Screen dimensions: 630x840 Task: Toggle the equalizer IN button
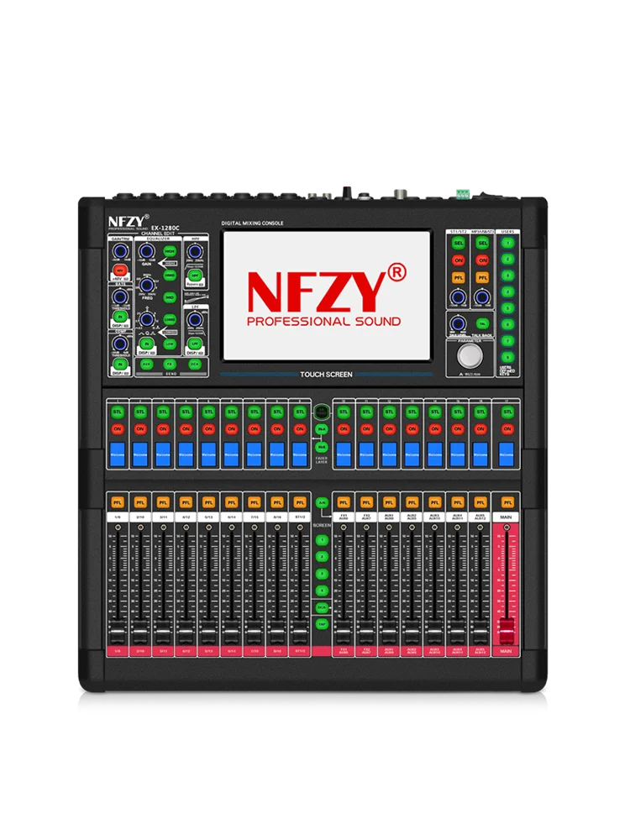point(146,344)
